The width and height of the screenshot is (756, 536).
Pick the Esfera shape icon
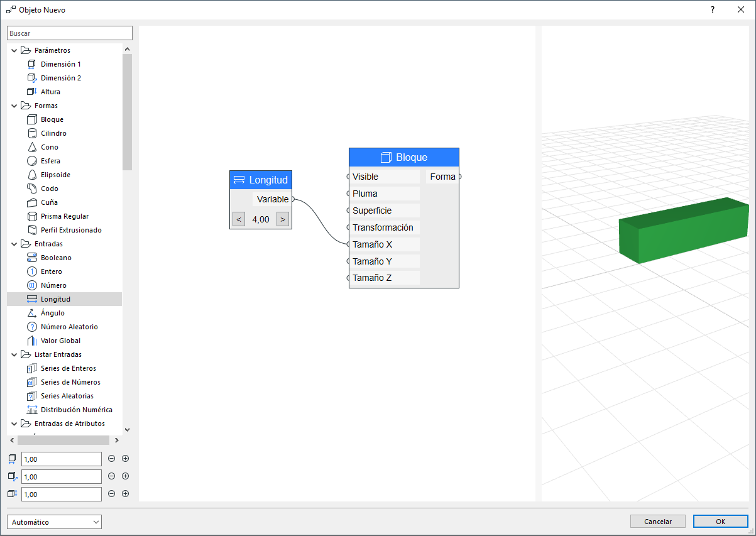pyautogui.click(x=33, y=161)
